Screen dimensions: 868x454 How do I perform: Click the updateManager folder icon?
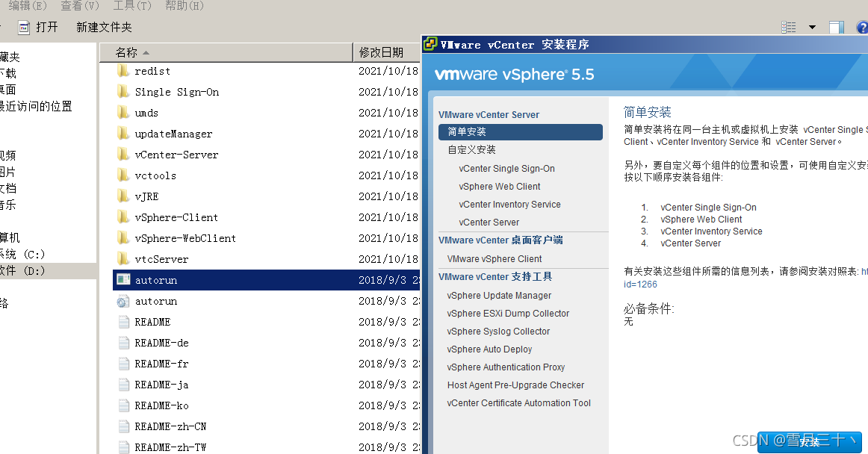pyautogui.click(x=123, y=134)
